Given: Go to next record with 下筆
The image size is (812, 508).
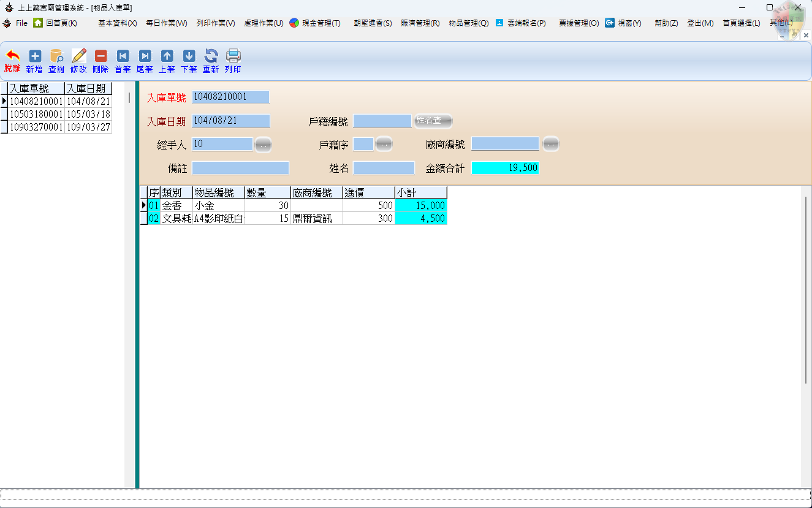Looking at the screenshot, I should pos(189,56).
